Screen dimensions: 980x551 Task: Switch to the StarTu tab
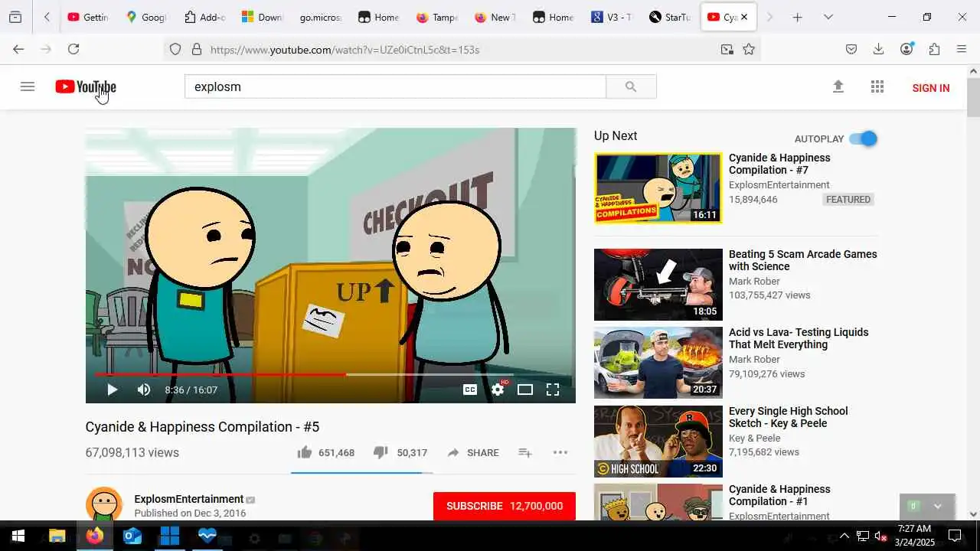(x=670, y=17)
